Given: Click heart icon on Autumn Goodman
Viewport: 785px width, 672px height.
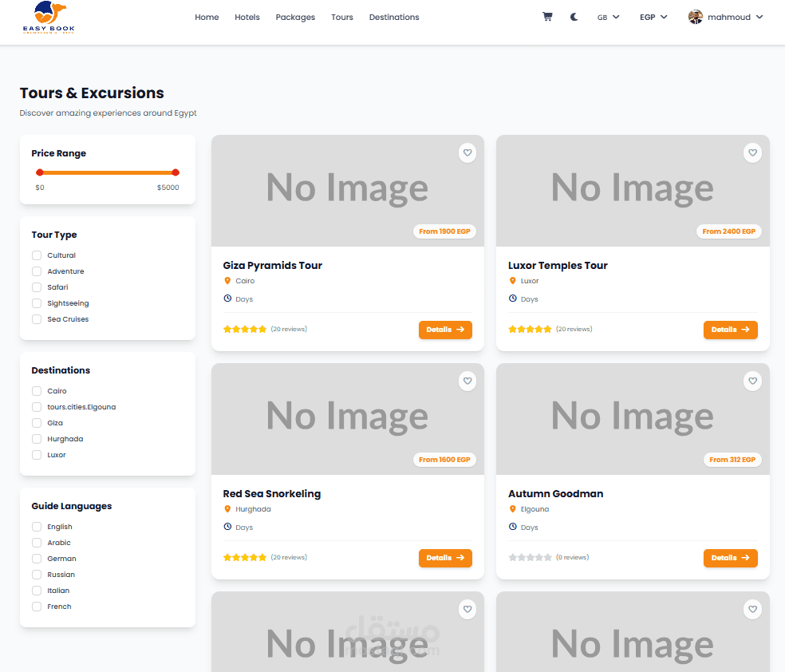Looking at the screenshot, I should click(752, 381).
